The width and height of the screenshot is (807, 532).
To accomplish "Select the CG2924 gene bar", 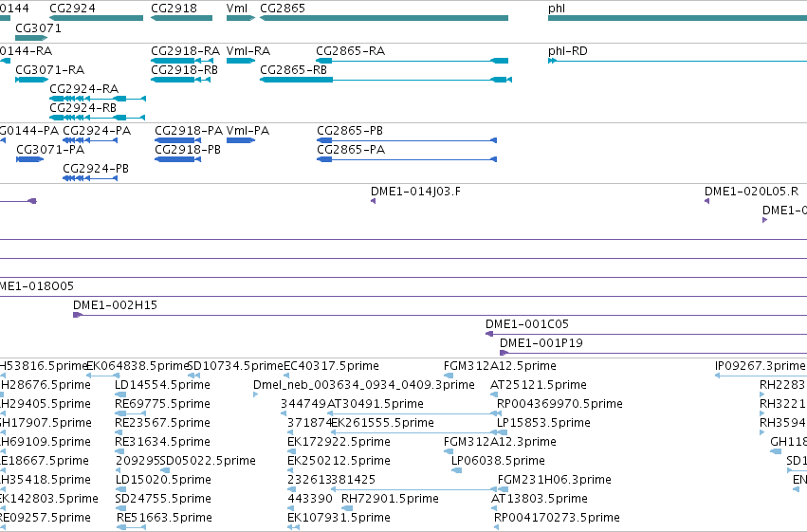I will (96, 18).
